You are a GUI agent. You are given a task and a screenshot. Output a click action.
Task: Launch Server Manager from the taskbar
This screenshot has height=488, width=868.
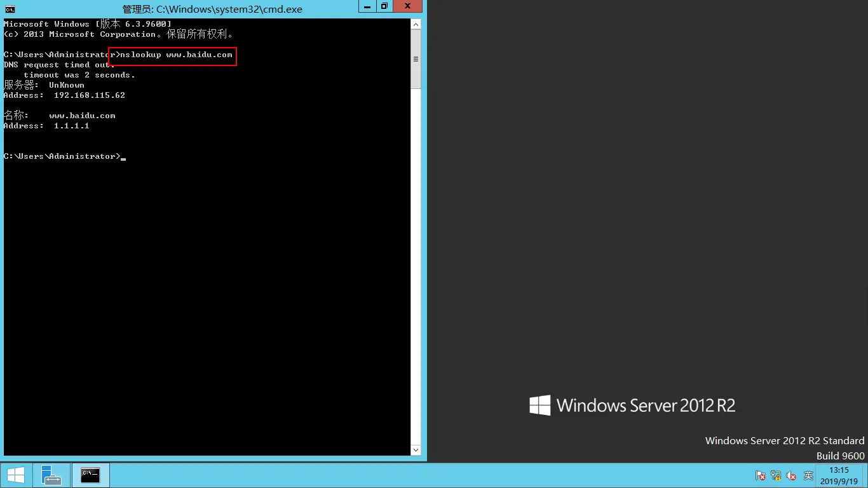click(51, 475)
